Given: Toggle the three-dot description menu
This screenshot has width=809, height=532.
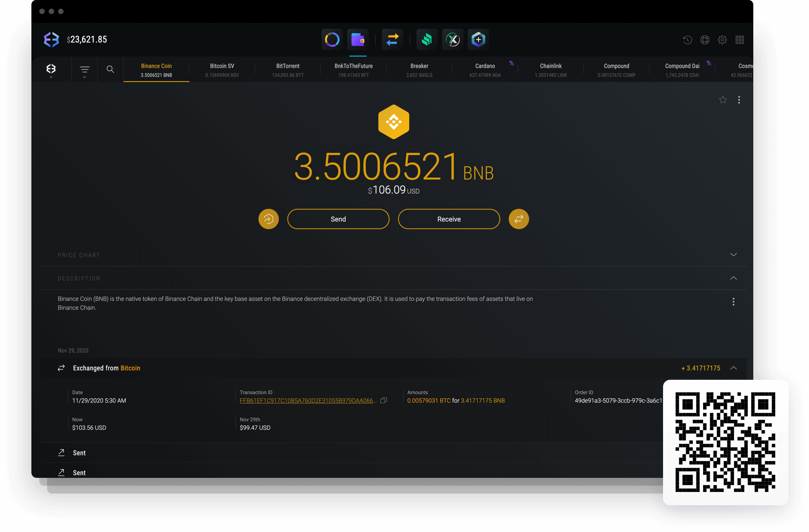Looking at the screenshot, I should [x=734, y=302].
